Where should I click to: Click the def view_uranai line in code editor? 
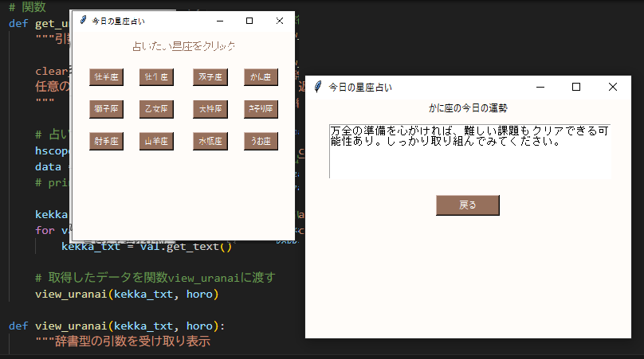click(117, 326)
